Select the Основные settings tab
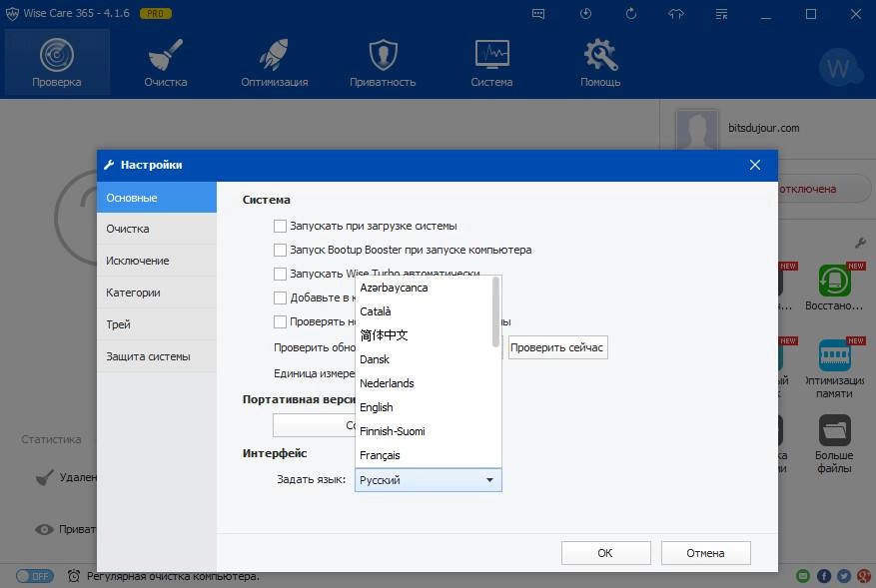 [x=157, y=198]
